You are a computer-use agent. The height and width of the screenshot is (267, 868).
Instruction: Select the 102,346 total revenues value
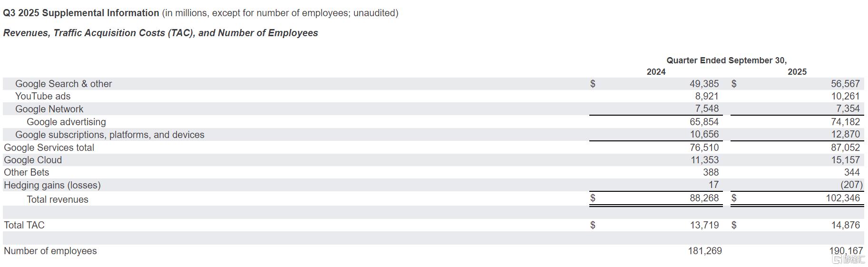click(843, 198)
